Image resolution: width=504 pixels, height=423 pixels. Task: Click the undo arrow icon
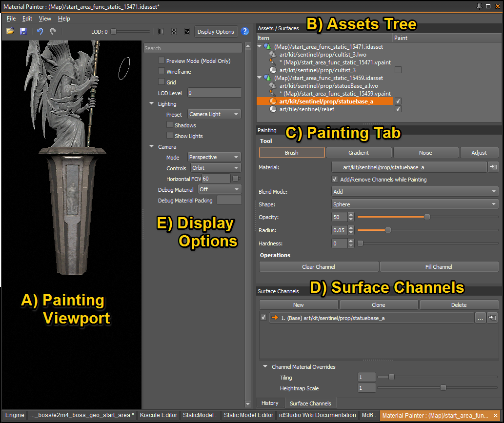coord(40,31)
